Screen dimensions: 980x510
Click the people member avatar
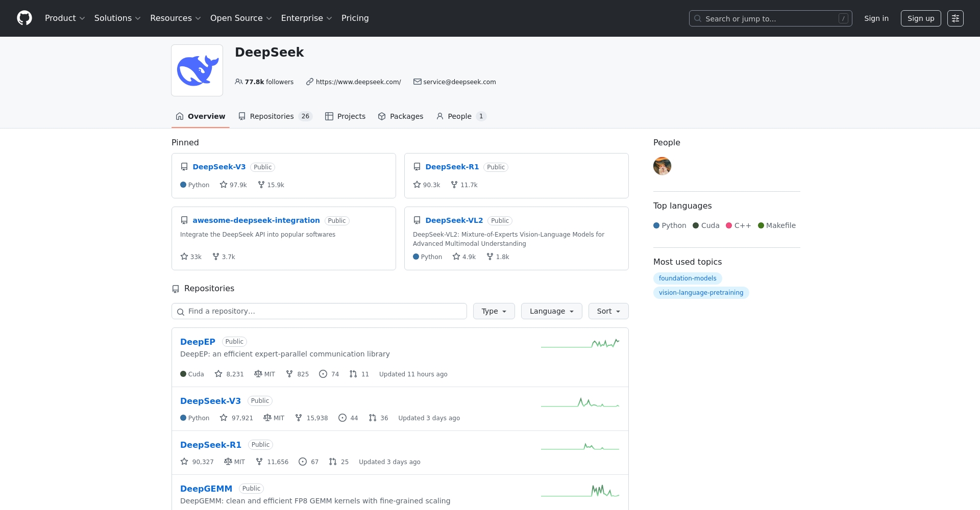click(x=662, y=166)
